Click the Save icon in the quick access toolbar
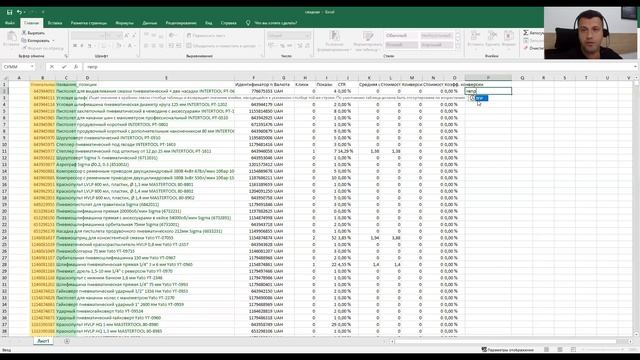Screen dimensions: 640x360 9,12
